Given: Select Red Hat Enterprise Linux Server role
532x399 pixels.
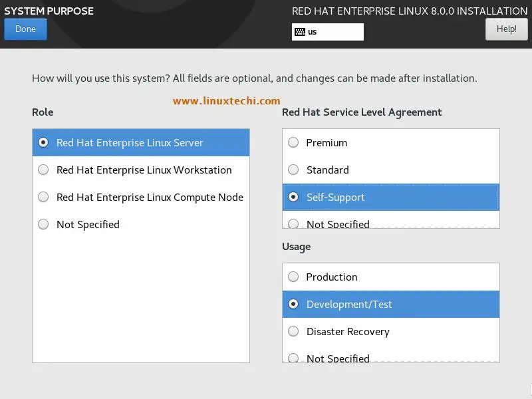Looking at the screenshot, I should (141, 142).
